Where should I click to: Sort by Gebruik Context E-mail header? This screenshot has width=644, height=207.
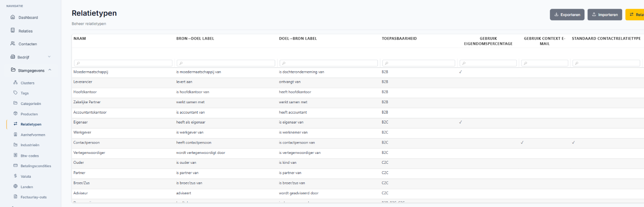tap(545, 41)
